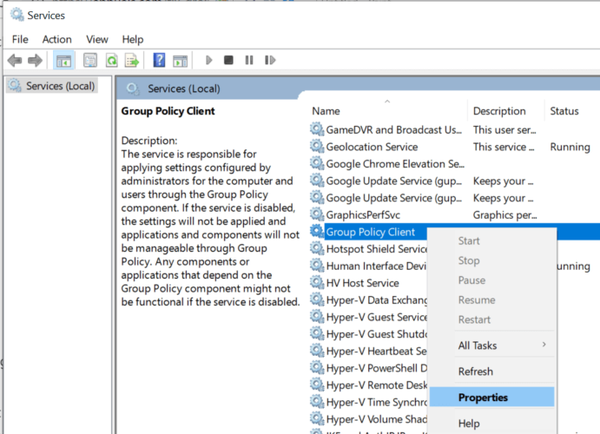Click the Back arrow toolbar icon
This screenshot has height=434, width=600.
[15, 60]
